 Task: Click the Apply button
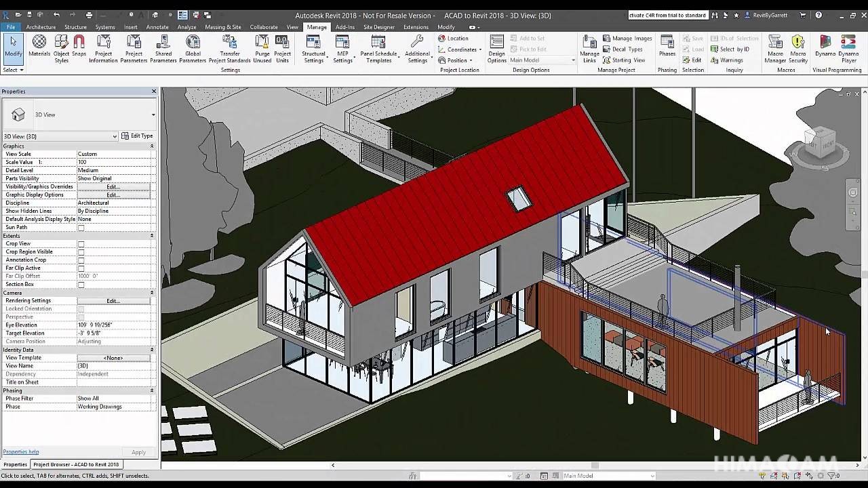pyautogui.click(x=138, y=452)
